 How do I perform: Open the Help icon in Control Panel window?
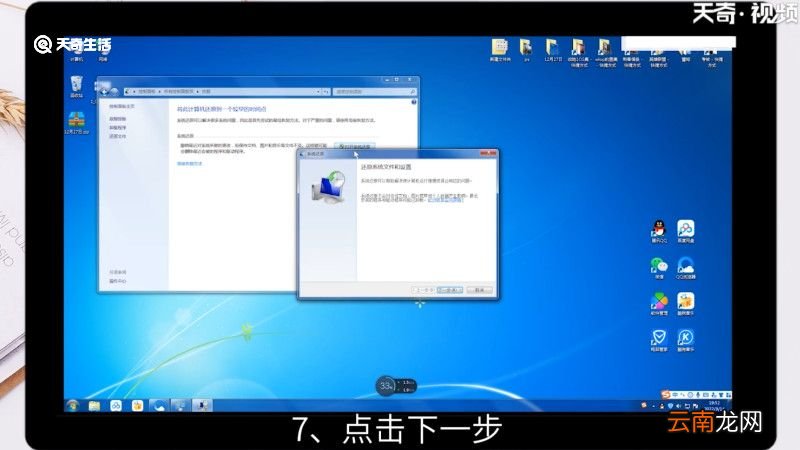click(414, 102)
